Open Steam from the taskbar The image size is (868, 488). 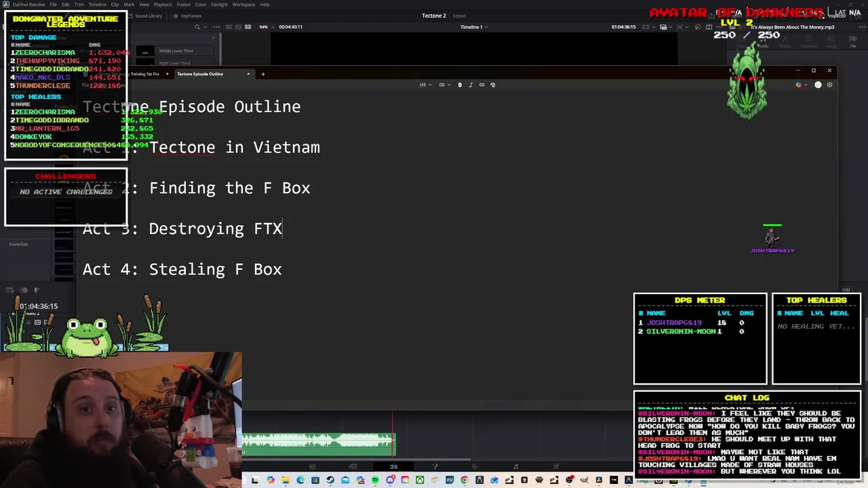click(330, 481)
